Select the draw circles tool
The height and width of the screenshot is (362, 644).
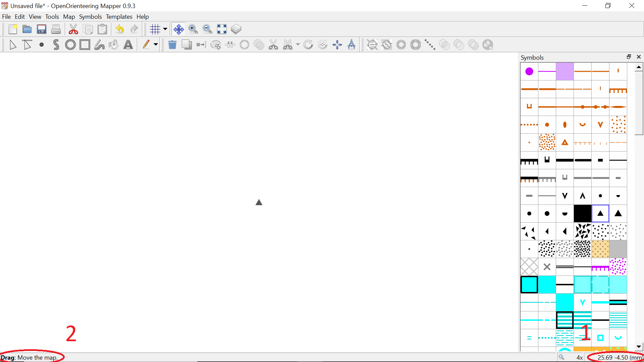pos(70,45)
